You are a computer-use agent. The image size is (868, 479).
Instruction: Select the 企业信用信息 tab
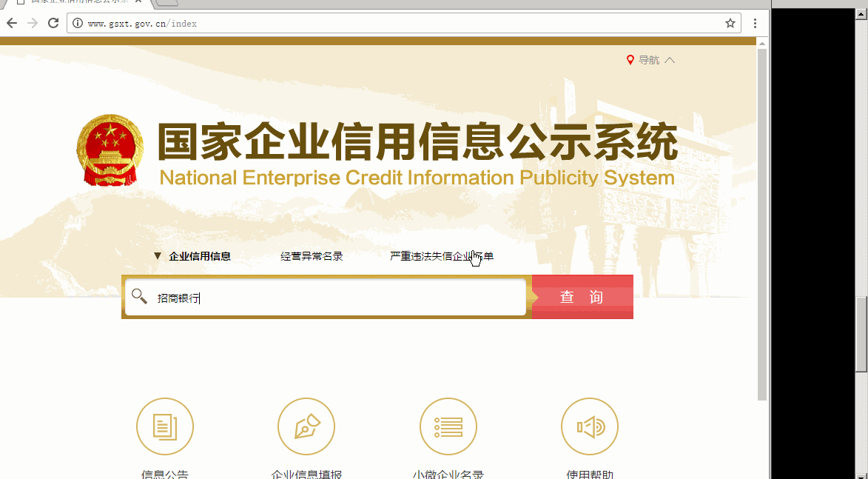tap(200, 256)
